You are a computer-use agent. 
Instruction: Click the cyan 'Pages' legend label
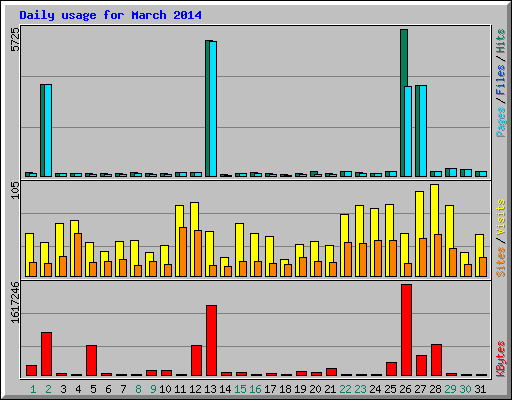click(x=500, y=122)
